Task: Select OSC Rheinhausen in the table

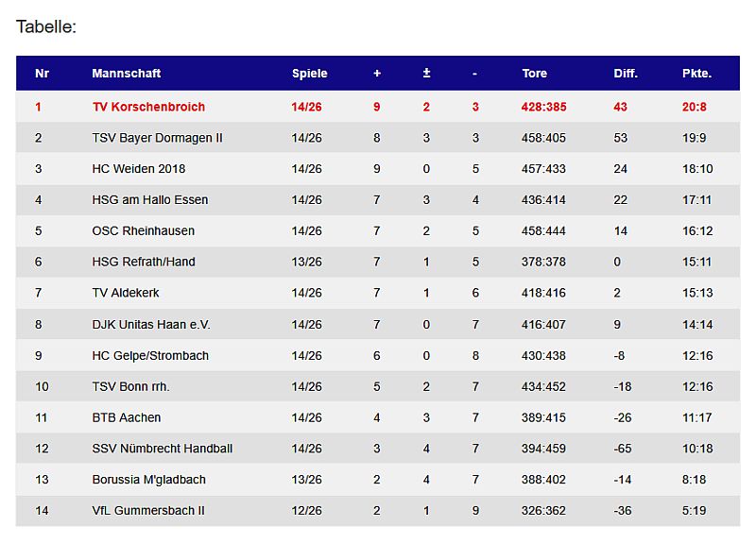Action: pos(144,231)
